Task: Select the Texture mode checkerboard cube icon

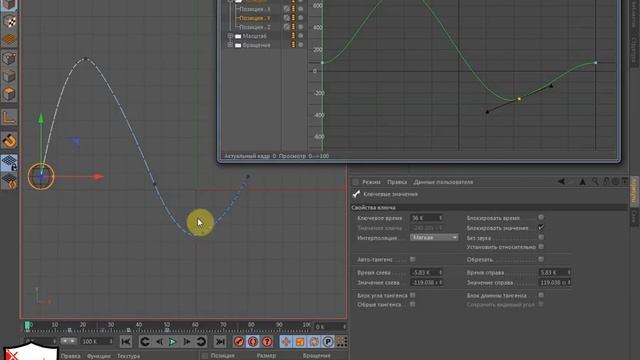Action: coord(9,21)
